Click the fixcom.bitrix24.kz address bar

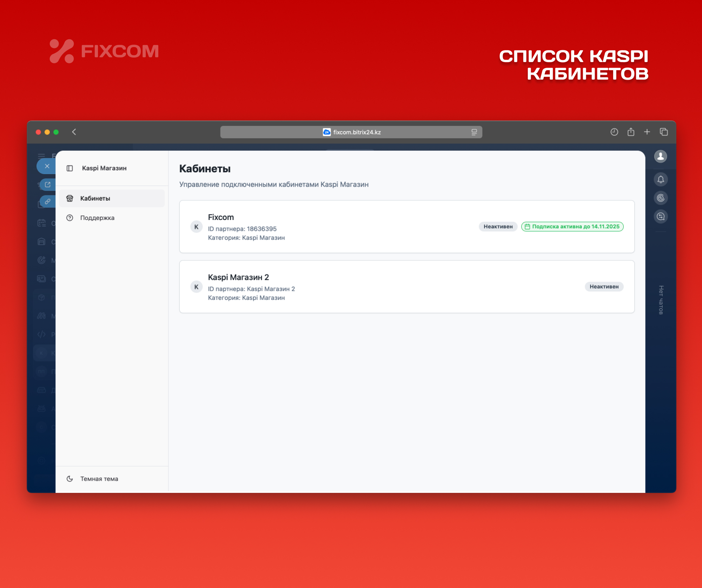coord(351,132)
